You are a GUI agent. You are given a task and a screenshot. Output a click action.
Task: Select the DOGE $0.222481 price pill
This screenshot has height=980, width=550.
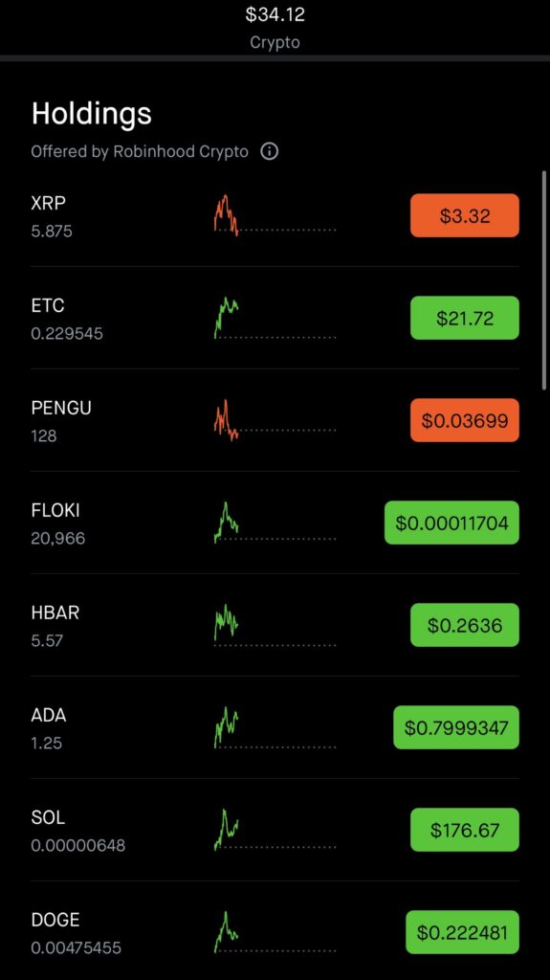(463, 932)
